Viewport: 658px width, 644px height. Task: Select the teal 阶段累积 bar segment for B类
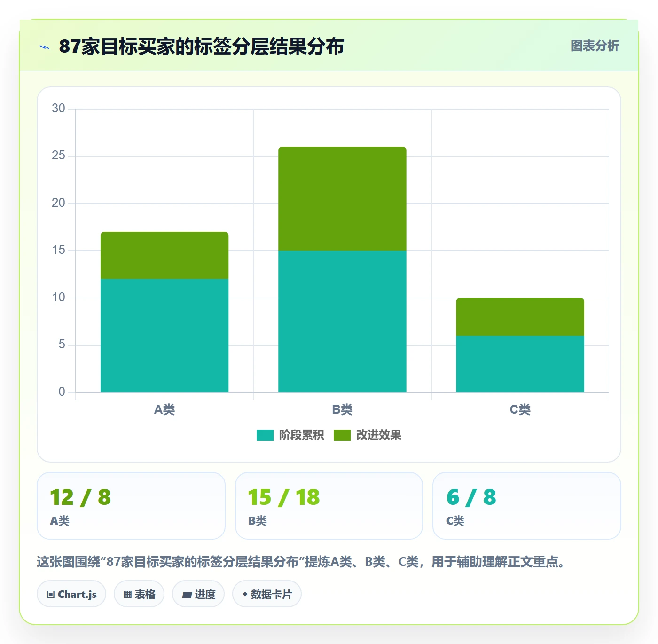342,322
